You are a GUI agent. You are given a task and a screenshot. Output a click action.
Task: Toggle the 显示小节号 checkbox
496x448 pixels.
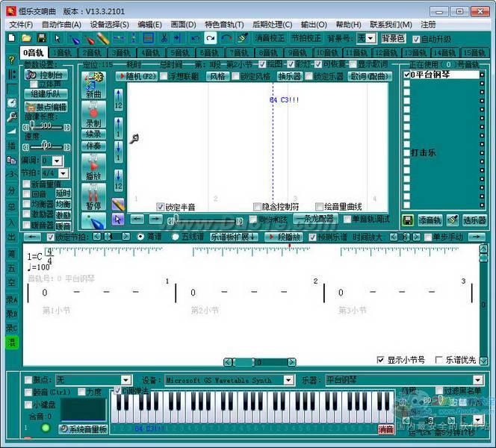click(x=380, y=360)
